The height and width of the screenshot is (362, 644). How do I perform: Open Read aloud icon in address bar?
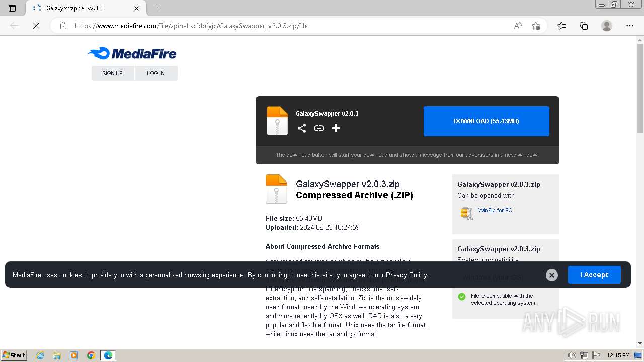click(518, 26)
